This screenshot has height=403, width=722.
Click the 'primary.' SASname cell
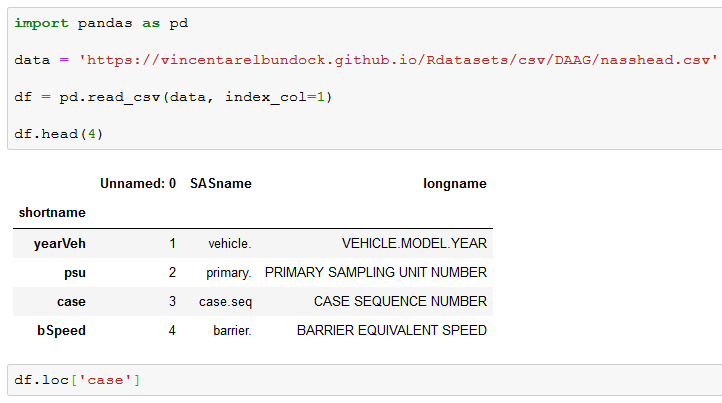pyautogui.click(x=229, y=272)
